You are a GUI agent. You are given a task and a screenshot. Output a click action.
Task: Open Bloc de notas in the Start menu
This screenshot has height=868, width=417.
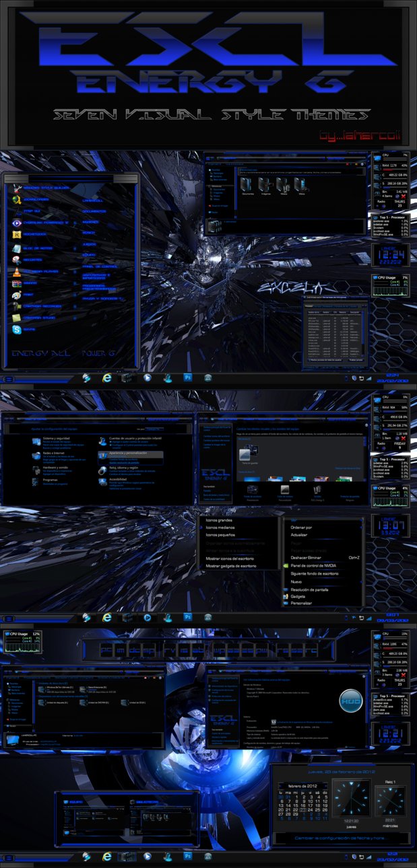pyautogui.click(x=34, y=248)
